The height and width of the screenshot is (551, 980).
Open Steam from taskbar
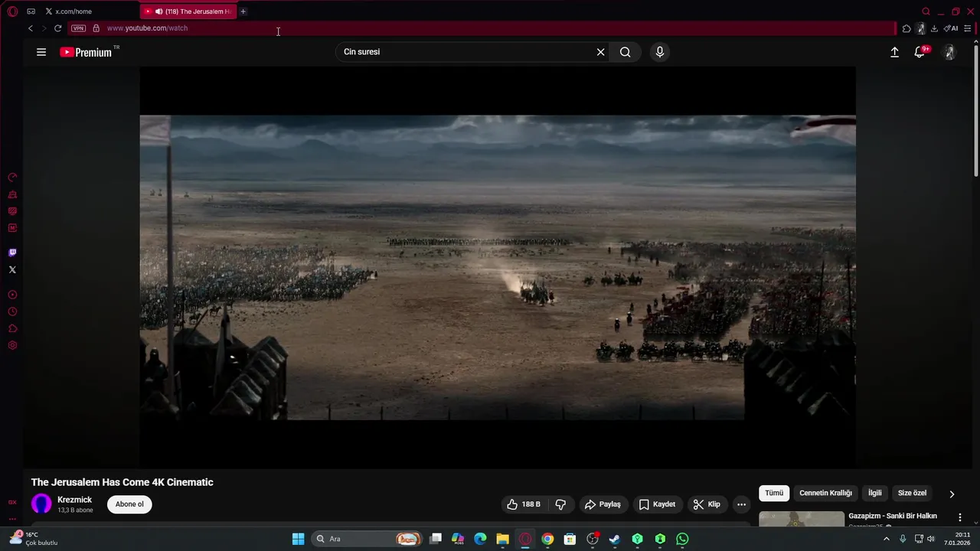pos(615,539)
